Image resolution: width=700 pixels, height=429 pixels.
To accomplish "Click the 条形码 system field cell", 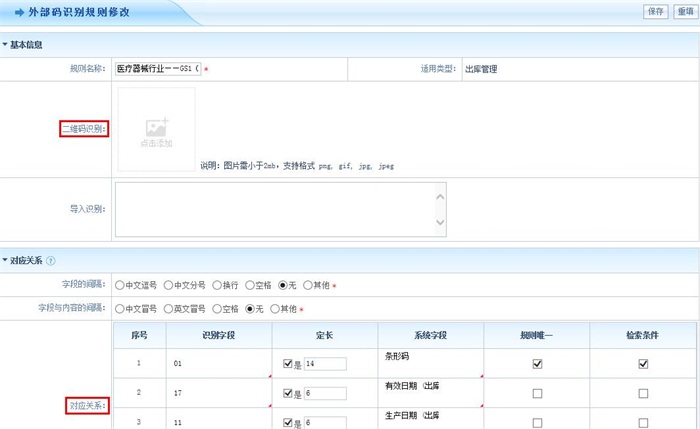I will [x=430, y=364].
